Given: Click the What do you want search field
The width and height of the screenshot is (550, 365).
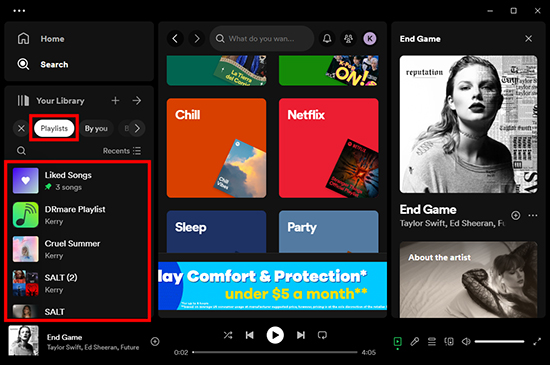Looking at the screenshot, I should tap(262, 39).
